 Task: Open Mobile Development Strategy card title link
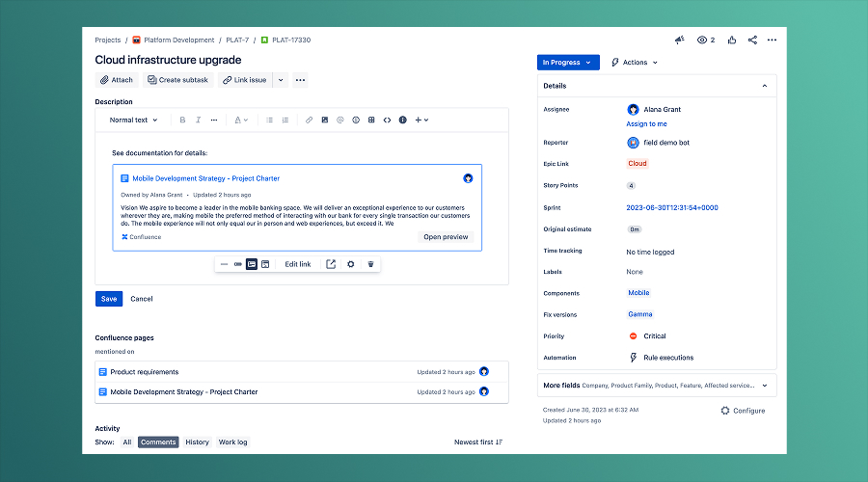point(206,178)
